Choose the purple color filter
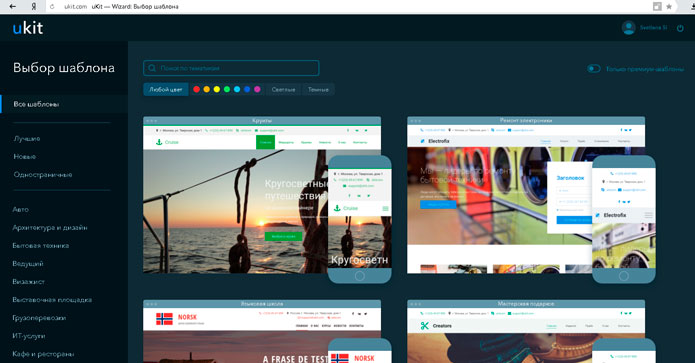Image resolution: width=695 pixels, height=363 pixels. (257, 89)
